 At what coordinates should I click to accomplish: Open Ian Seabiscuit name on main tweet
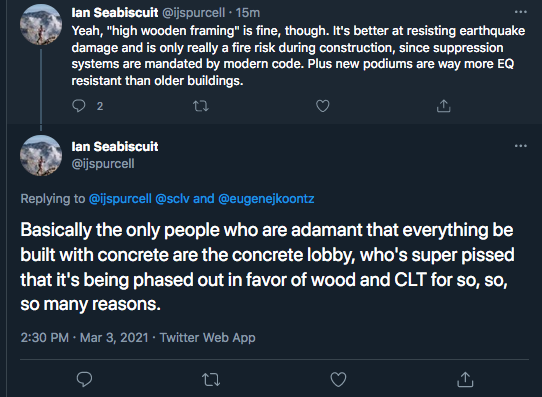115,146
